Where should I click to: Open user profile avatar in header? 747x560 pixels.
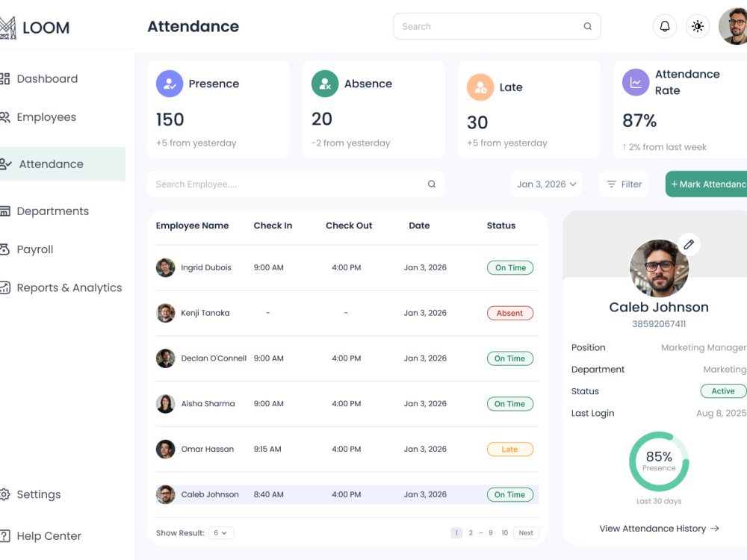[734, 26]
